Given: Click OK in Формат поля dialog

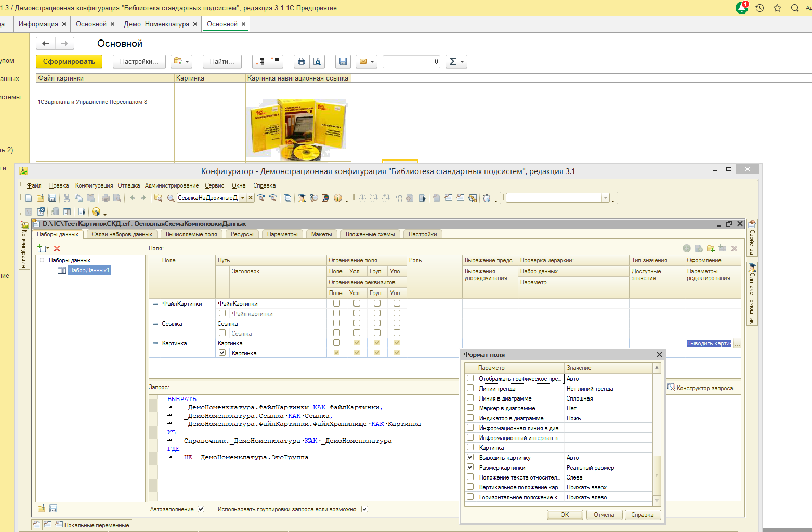Looking at the screenshot, I should (x=565, y=515).
